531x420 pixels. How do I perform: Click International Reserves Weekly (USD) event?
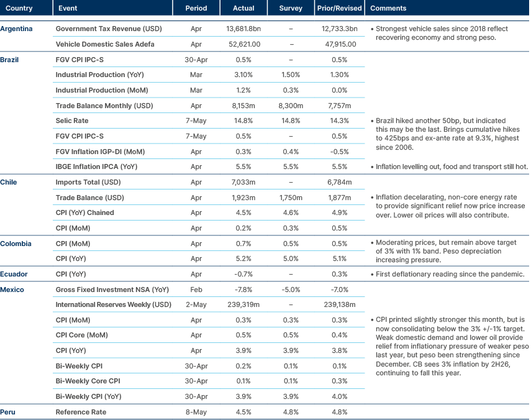114,305
